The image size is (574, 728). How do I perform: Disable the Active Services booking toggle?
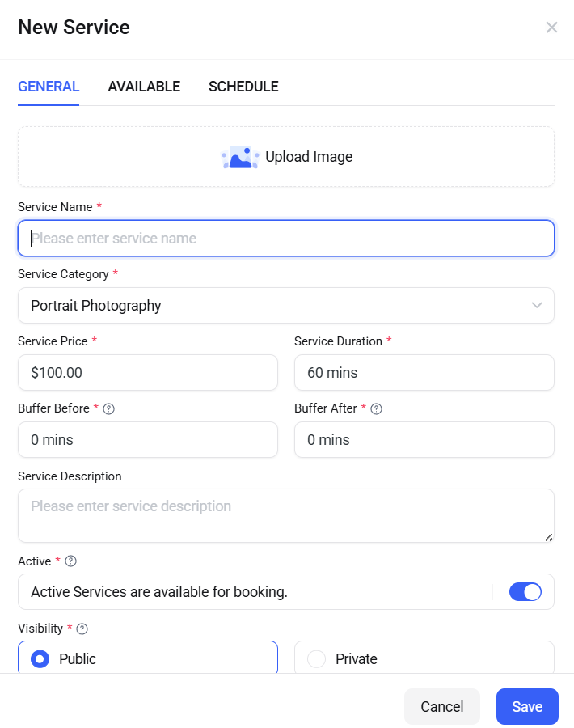click(x=525, y=592)
